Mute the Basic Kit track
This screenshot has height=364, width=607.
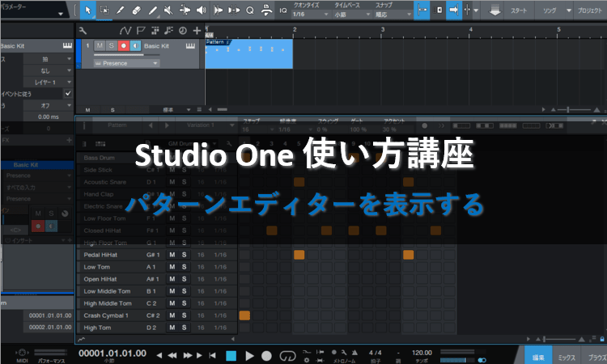[100, 45]
